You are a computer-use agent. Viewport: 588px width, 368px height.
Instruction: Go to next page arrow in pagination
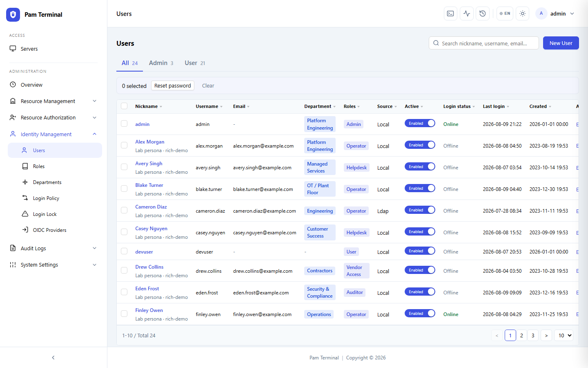tap(546, 335)
